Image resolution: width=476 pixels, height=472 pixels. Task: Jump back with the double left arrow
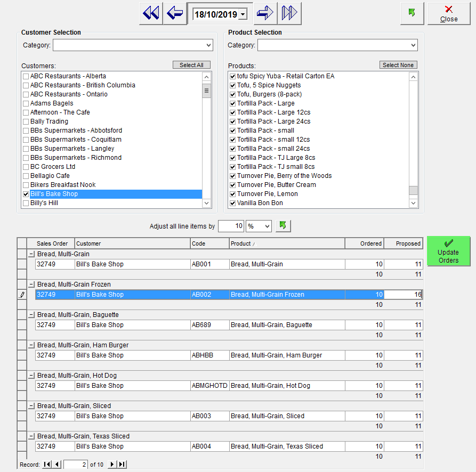pyautogui.click(x=151, y=13)
